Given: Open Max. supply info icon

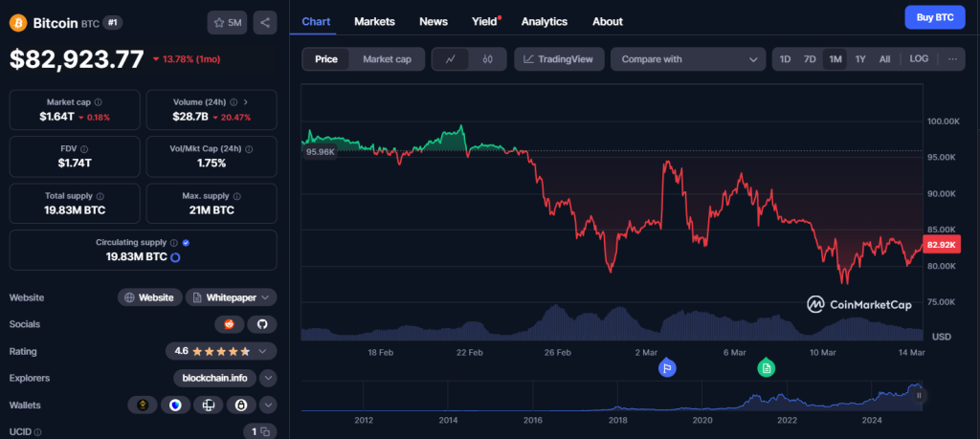Looking at the screenshot, I should click(x=237, y=196).
